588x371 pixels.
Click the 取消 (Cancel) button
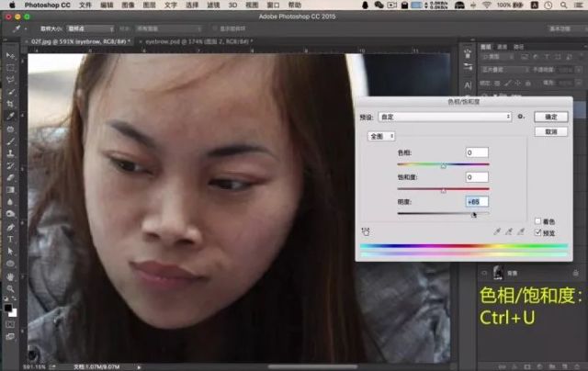coord(550,131)
